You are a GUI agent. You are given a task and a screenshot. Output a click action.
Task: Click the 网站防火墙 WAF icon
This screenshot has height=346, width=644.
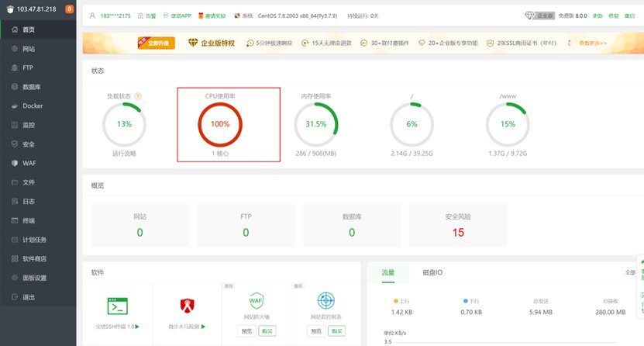point(257,300)
